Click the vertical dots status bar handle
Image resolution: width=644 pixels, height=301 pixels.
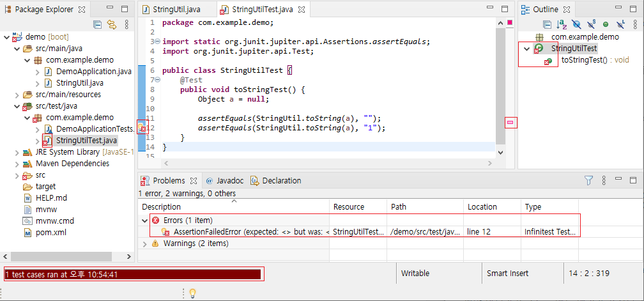[183, 293]
